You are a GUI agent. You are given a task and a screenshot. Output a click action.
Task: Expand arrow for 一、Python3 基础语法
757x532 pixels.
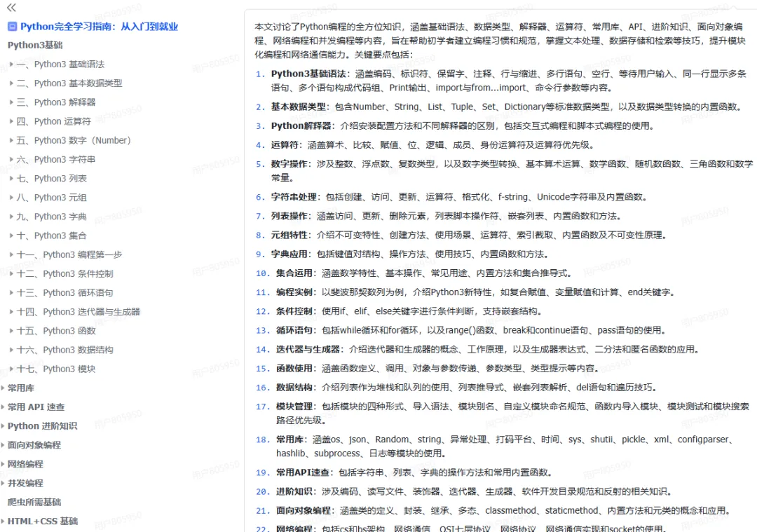[x=11, y=64]
